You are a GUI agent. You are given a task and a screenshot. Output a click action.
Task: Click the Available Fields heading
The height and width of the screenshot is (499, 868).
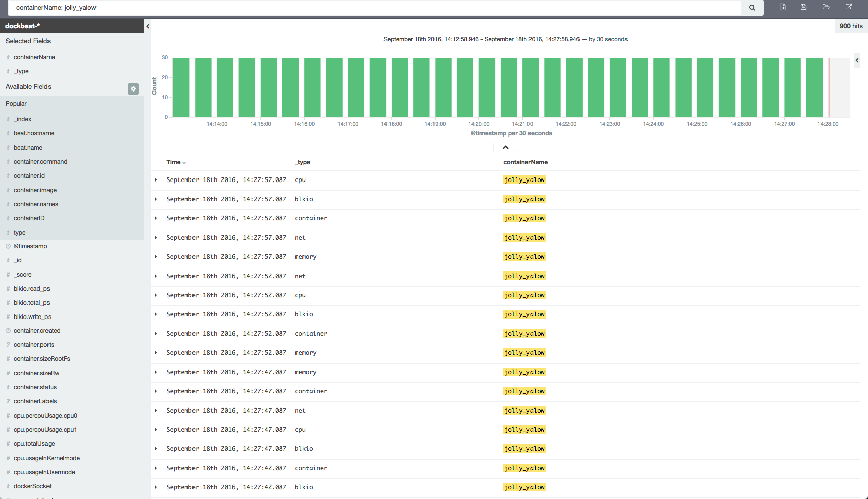pyautogui.click(x=28, y=87)
